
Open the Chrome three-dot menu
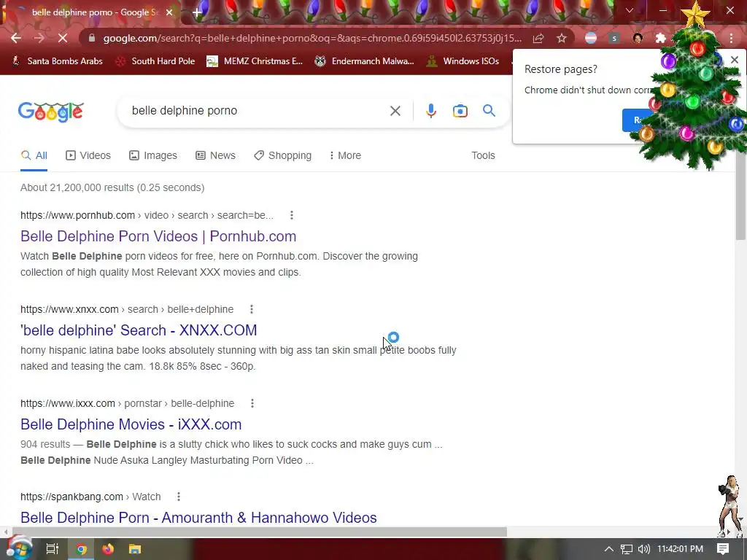(731, 38)
